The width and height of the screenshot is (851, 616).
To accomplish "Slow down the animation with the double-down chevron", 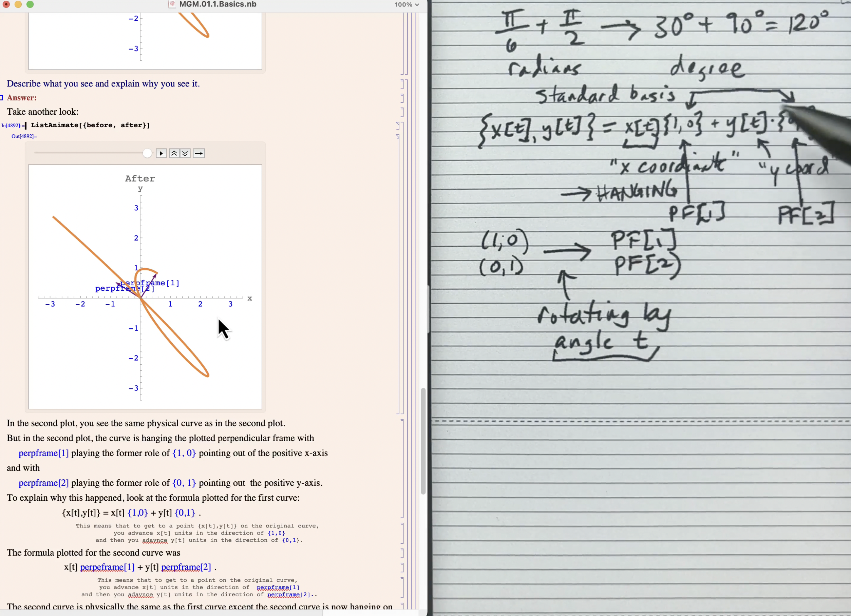I will (185, 153).
